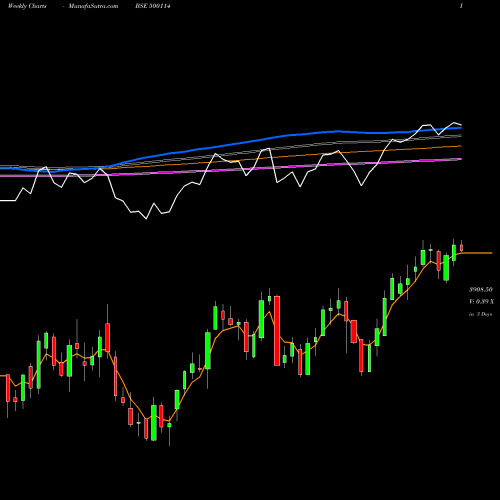This screenshot has height=500, width=500.
Task: Click the price value '3908.50'
Action: [481, 289]
